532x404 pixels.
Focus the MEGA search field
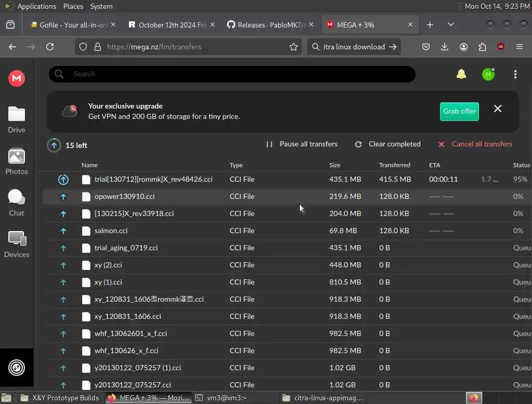click(232, 74)
